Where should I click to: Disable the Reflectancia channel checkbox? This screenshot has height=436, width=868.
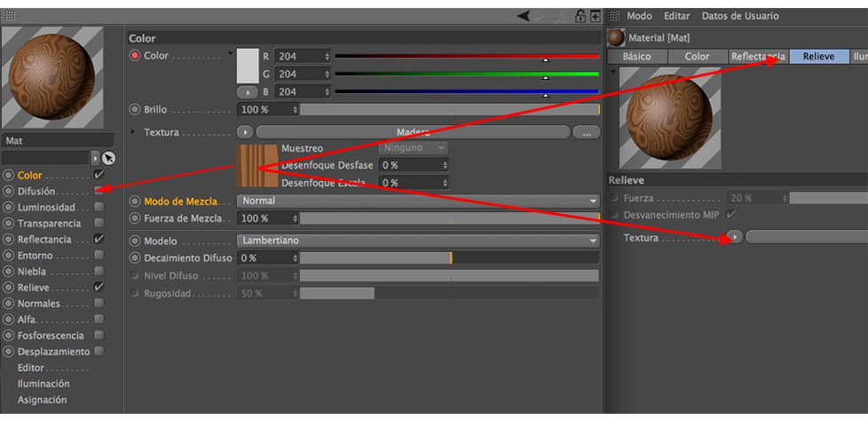(x=99, y=240)
